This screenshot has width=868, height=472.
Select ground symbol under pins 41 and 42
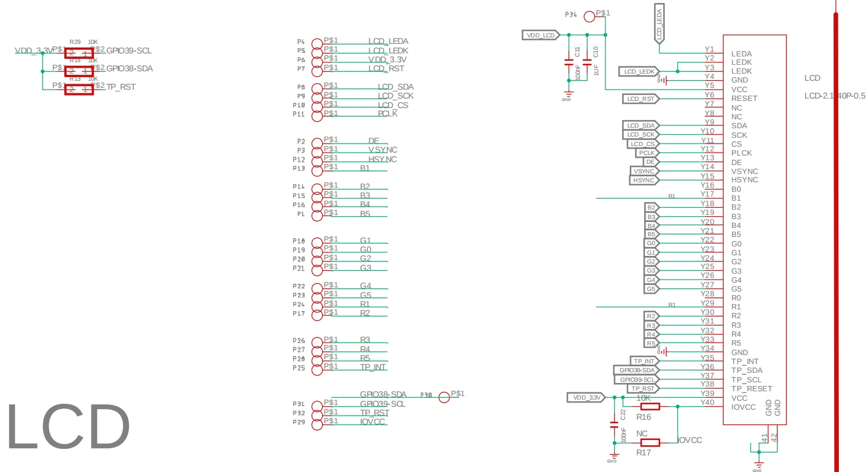click(x=759, y=464)
